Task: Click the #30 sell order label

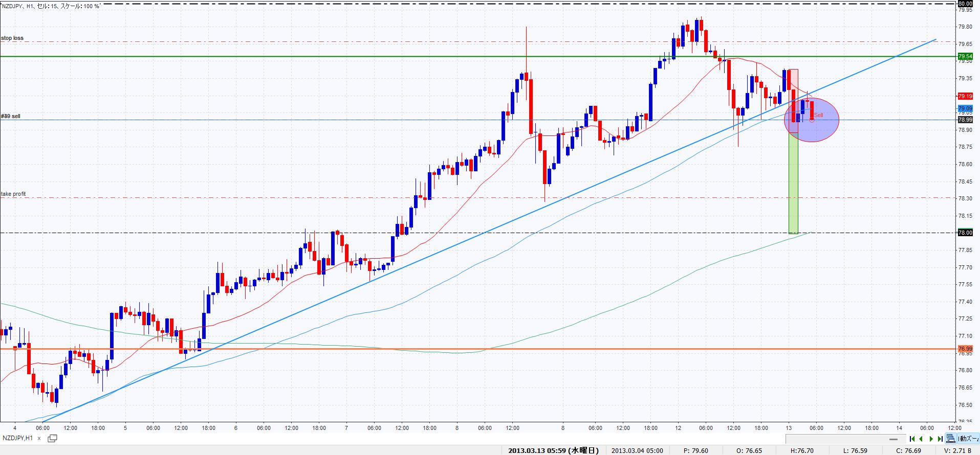Action: [x=11, y=117]
